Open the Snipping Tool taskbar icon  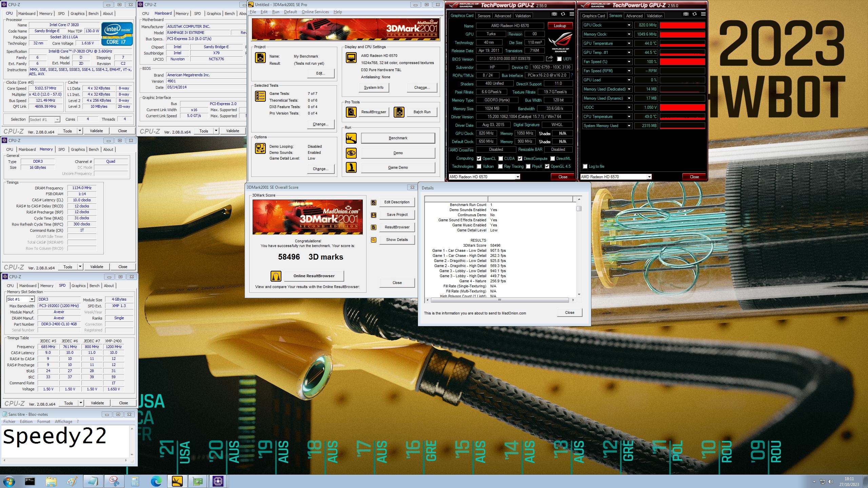(x=114, y=481)
